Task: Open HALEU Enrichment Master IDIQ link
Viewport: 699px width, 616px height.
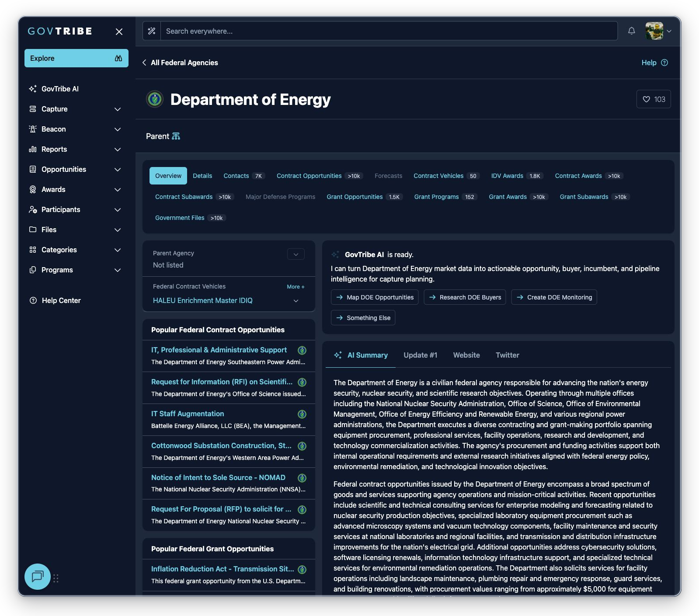Action: point(203,300)
